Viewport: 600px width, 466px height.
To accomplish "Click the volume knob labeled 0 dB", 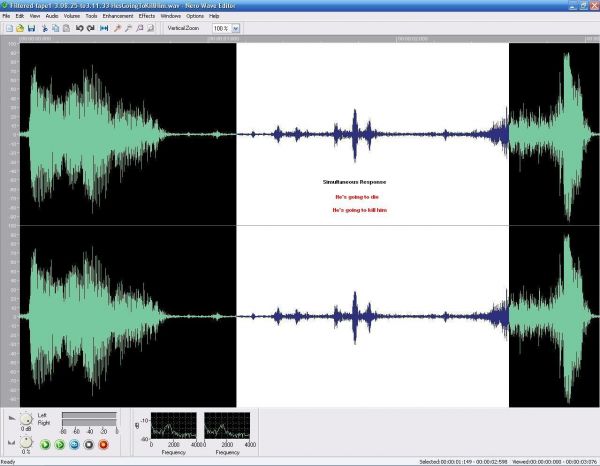I will 25,420.
